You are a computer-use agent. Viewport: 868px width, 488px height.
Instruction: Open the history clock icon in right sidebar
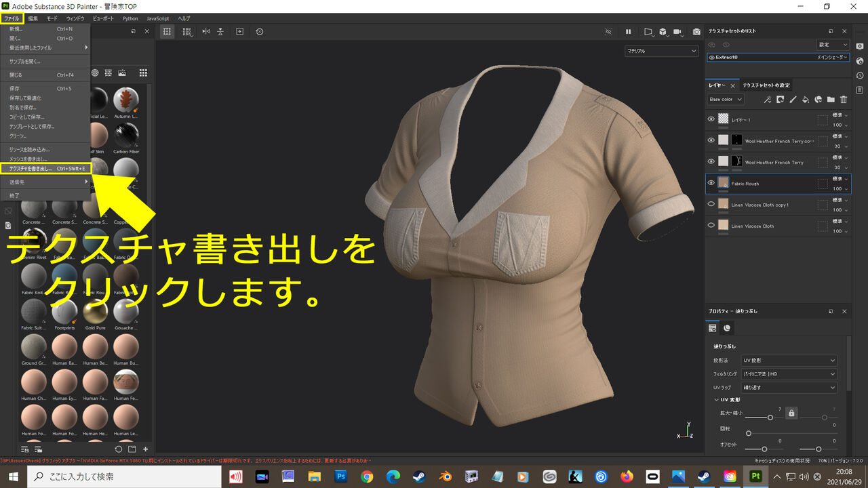(x=860, y=75)
